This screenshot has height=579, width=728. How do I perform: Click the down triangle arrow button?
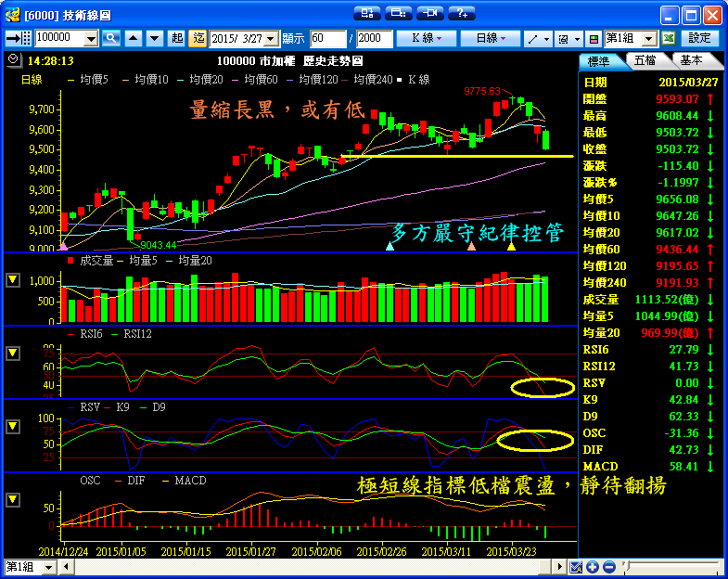[x=153, y=38]
